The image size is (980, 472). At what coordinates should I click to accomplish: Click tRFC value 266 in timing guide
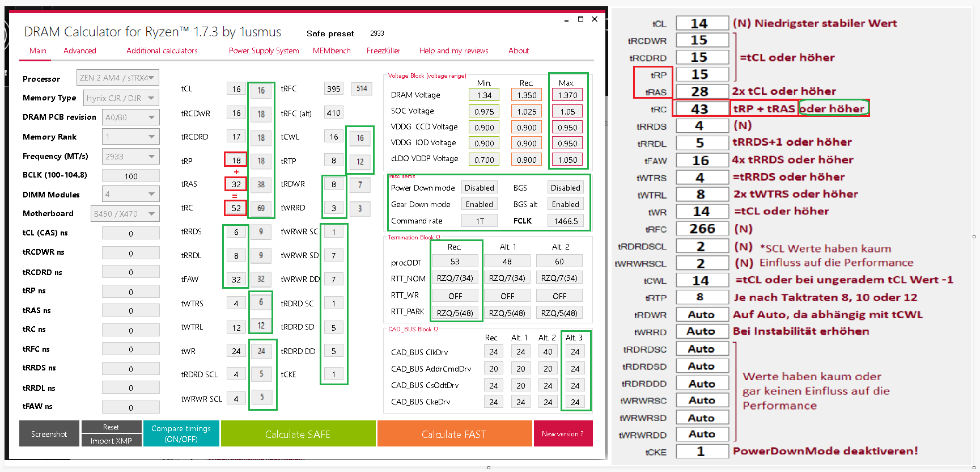pyautogui.click(x=702, y=229)
